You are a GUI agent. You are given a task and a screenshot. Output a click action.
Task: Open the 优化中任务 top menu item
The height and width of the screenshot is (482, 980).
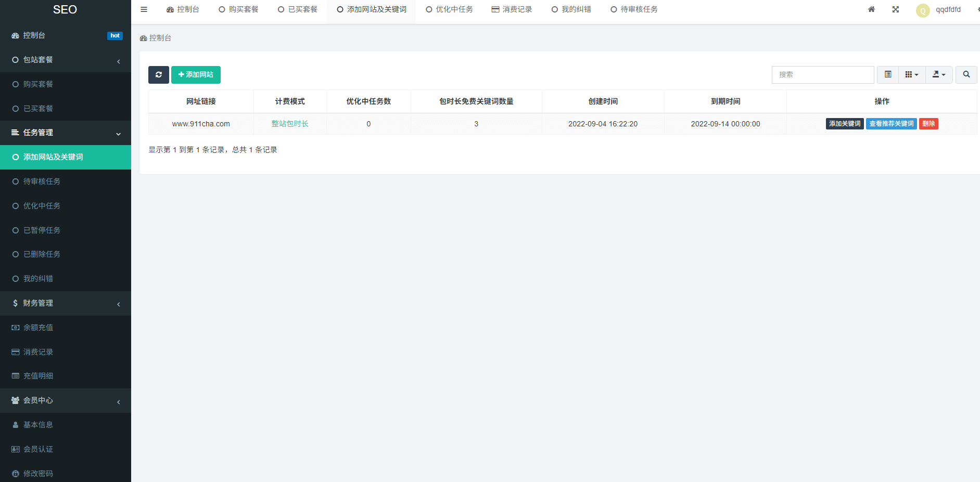(x=449, y=9)
